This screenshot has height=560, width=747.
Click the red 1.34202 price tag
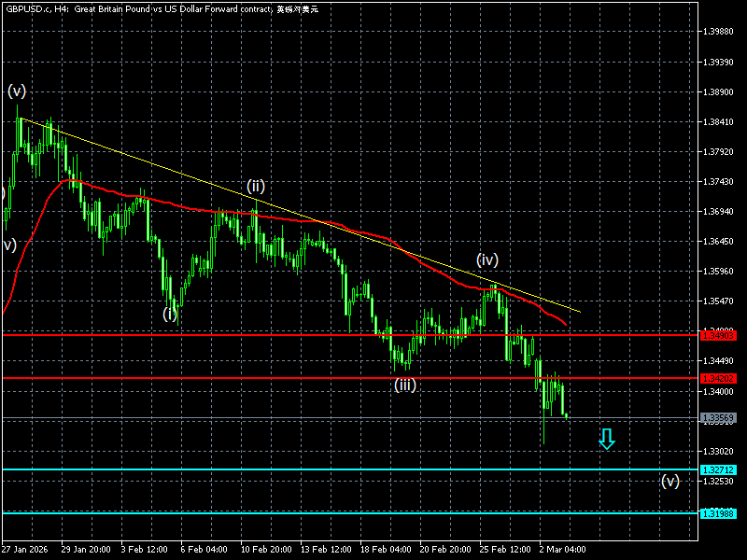[x=718, y=379]
